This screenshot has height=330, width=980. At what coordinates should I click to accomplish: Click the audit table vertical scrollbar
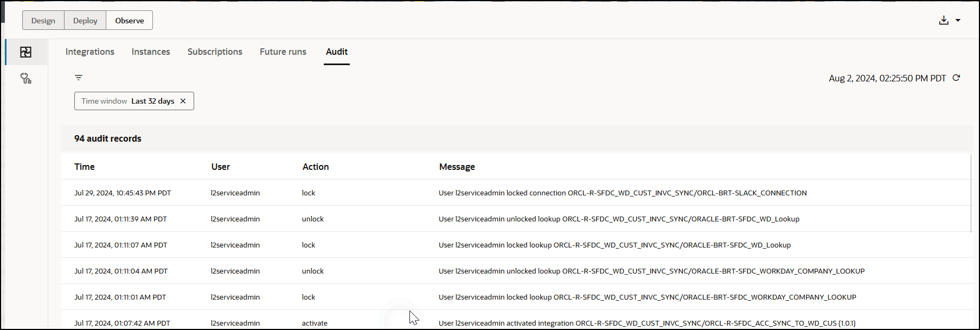971,193
